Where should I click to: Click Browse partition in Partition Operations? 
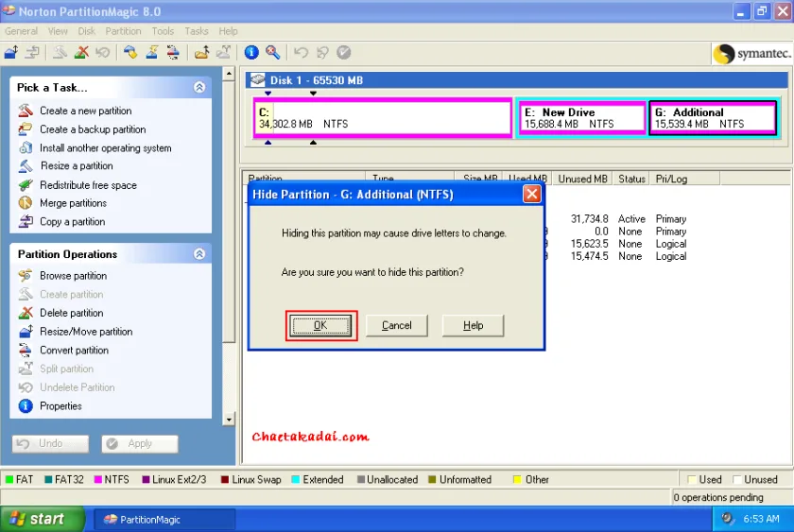[74, 276]
